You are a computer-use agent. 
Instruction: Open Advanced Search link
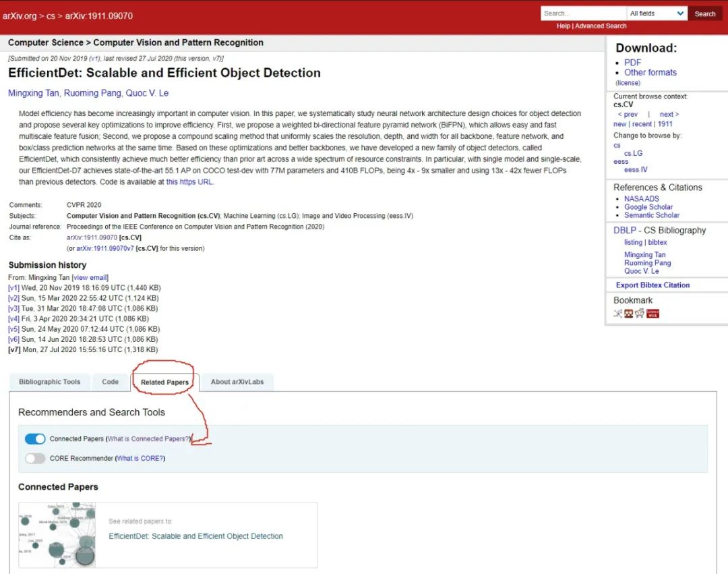[x=601, y=26]
